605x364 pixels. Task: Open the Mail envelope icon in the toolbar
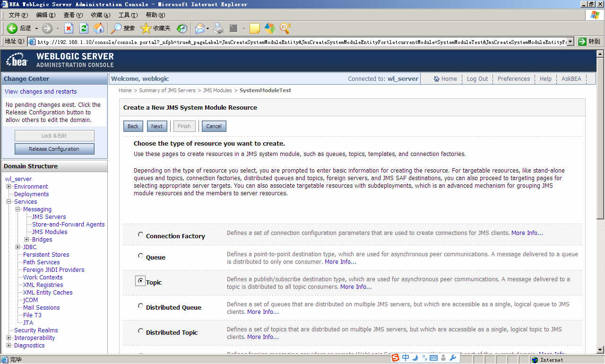[x=200, y=28]
